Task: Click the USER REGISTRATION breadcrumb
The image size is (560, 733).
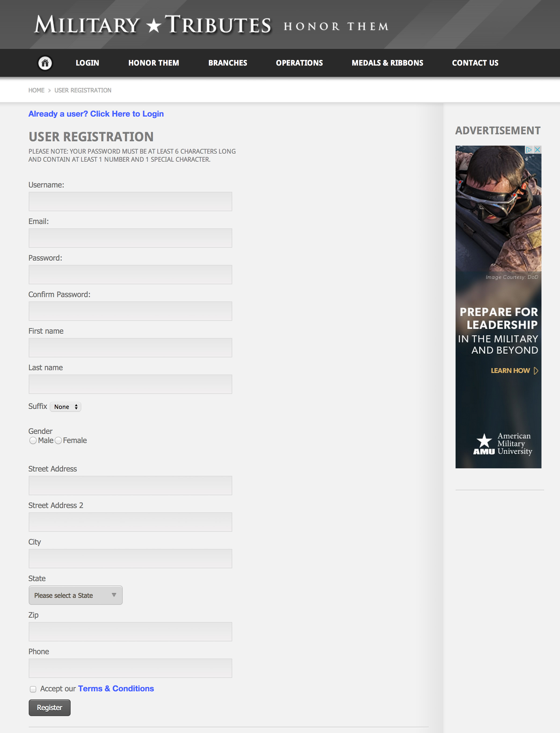Action: [x=83, y=90]
